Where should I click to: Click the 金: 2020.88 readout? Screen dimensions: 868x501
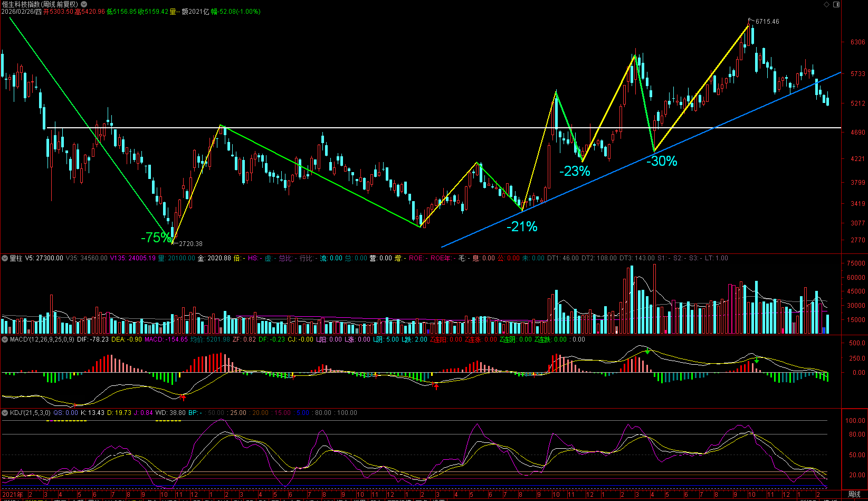[214, 258]
